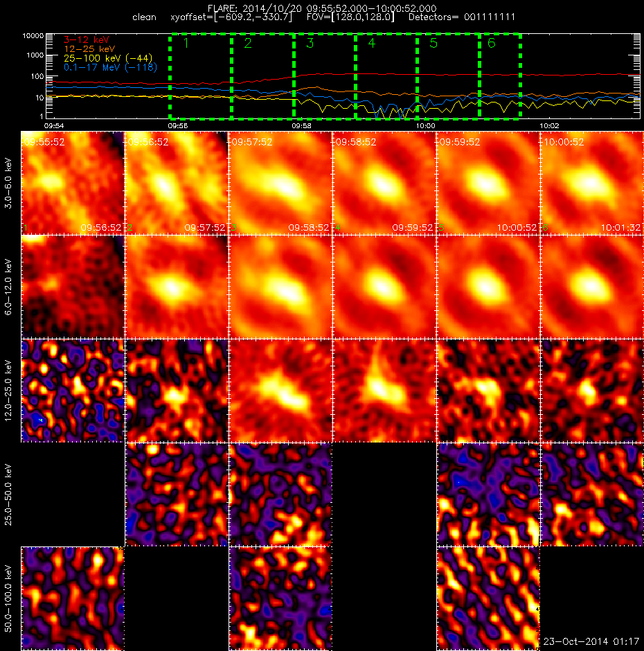Select the 6.0-12.0 keV image in interval 5 column
Viewport: 644px width, 651px height.
488,287
